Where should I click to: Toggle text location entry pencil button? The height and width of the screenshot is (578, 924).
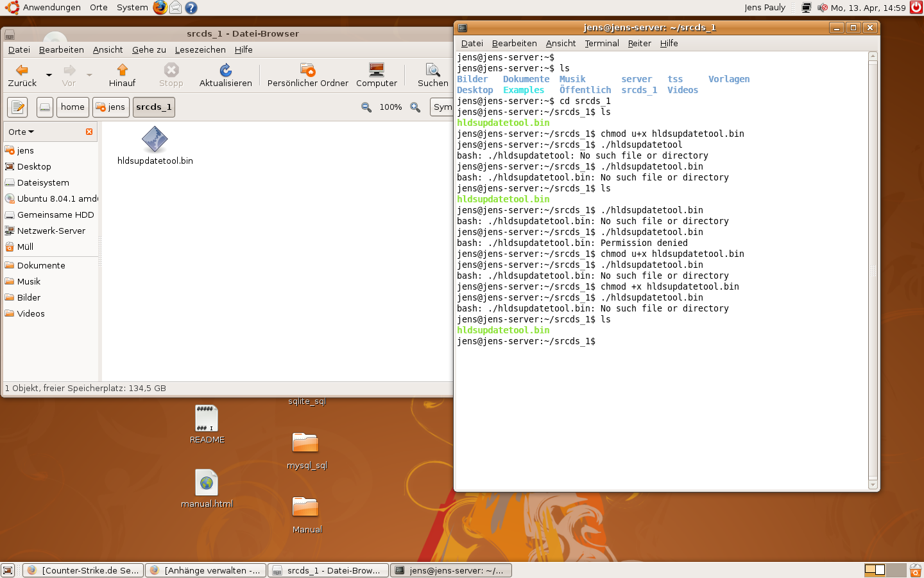click(18, 107)
